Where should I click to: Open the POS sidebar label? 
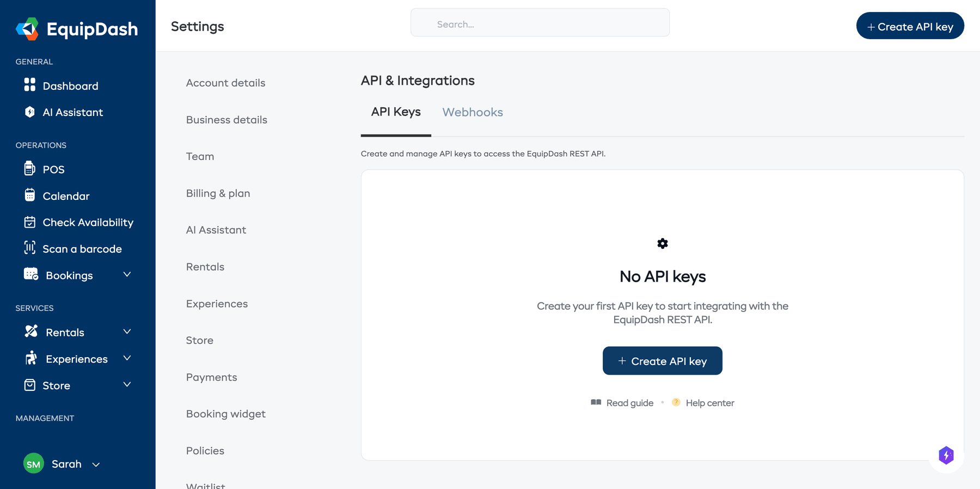53,169
